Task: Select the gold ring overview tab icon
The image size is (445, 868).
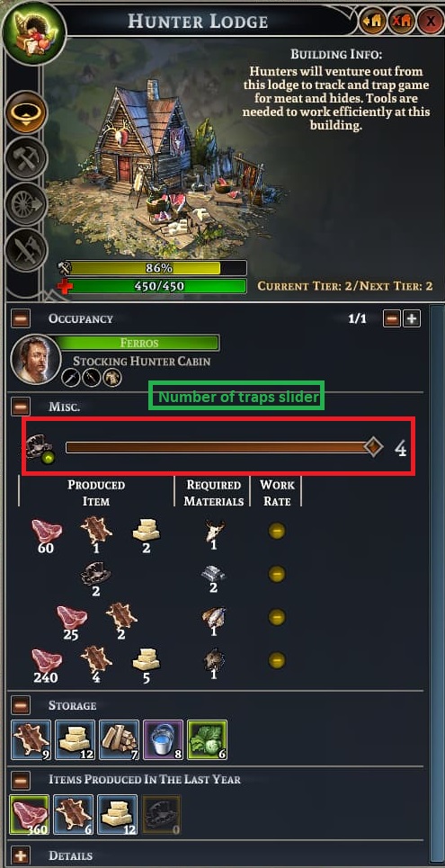Action: point(26,112)
